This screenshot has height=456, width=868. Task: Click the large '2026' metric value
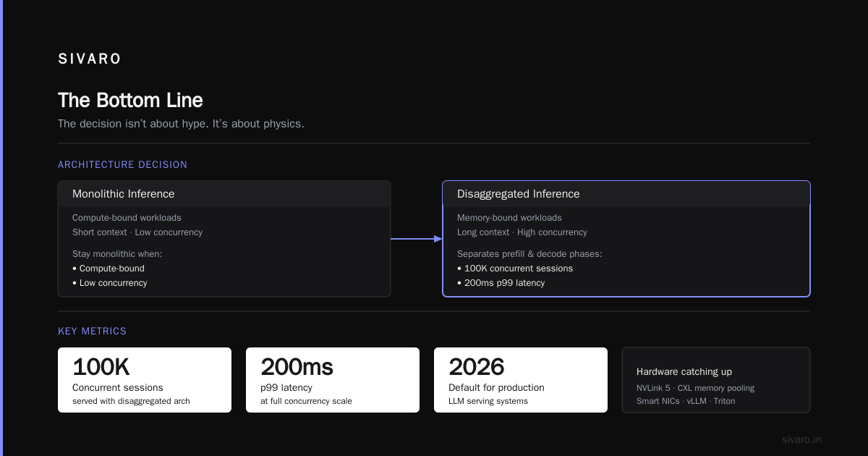coord(476,367)
